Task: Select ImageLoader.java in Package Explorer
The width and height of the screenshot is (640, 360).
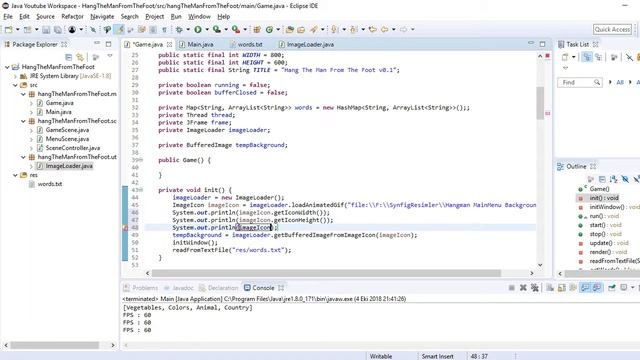Action: point(69,166)
